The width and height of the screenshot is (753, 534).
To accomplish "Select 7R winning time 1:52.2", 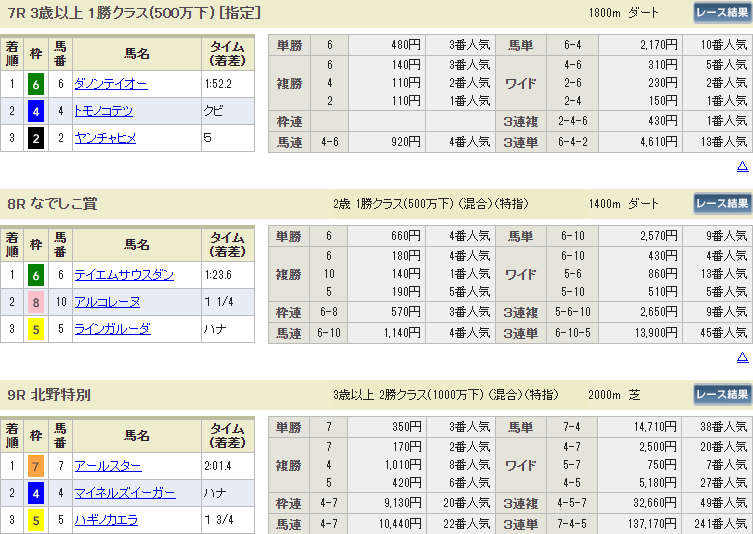I will point(219,84).
